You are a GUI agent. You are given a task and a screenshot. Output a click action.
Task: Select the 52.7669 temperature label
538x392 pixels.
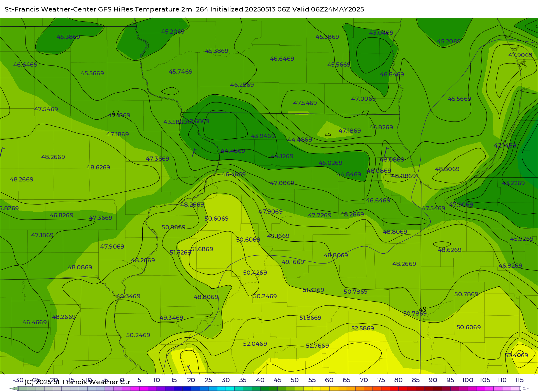317,346
